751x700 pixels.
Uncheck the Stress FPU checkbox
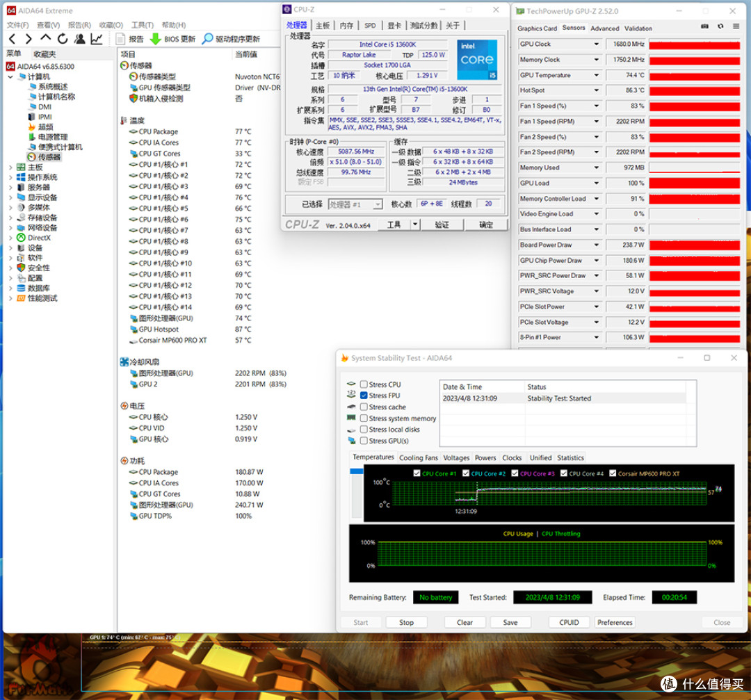coord(364,396)
